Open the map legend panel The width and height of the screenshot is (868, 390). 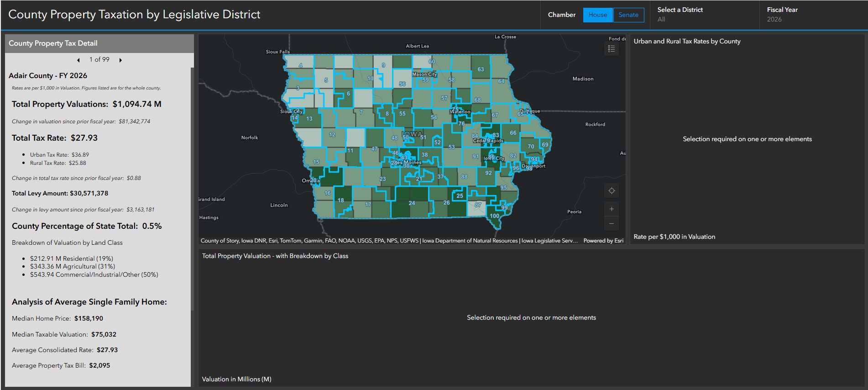tap(612, 49)
